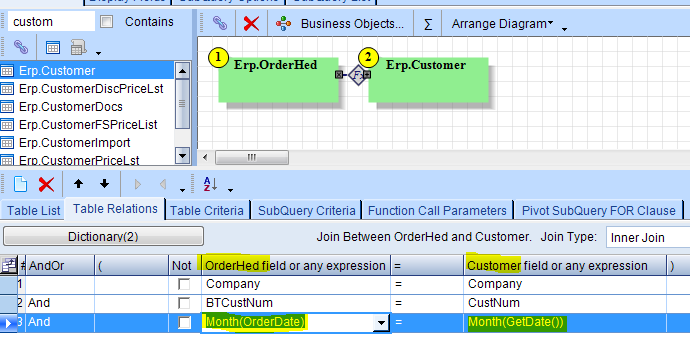
Task: Switch to the Table List tab
Action: (33, 211)
